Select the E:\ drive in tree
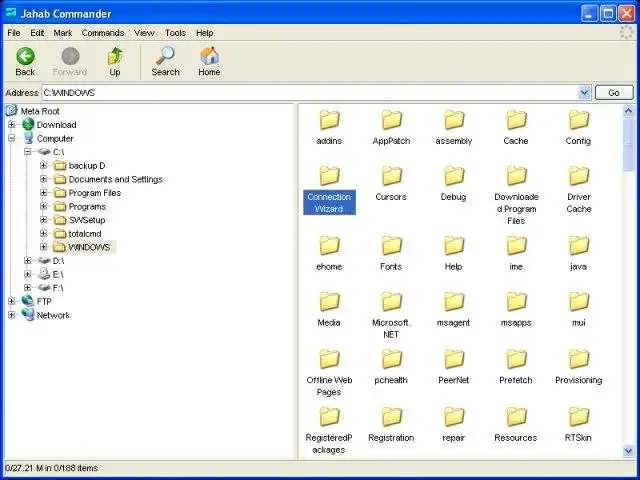This screenshot has height=480, width=640. pos(58,274)
